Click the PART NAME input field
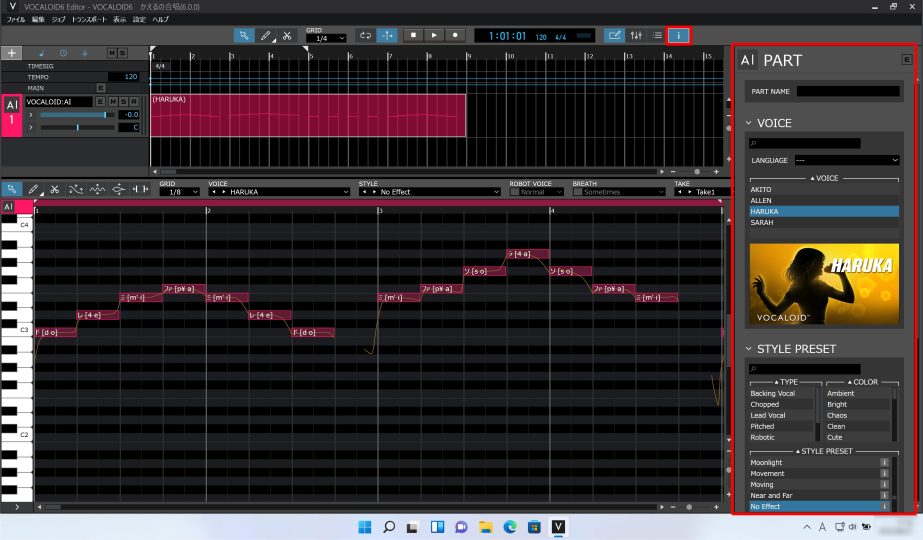 847,92
